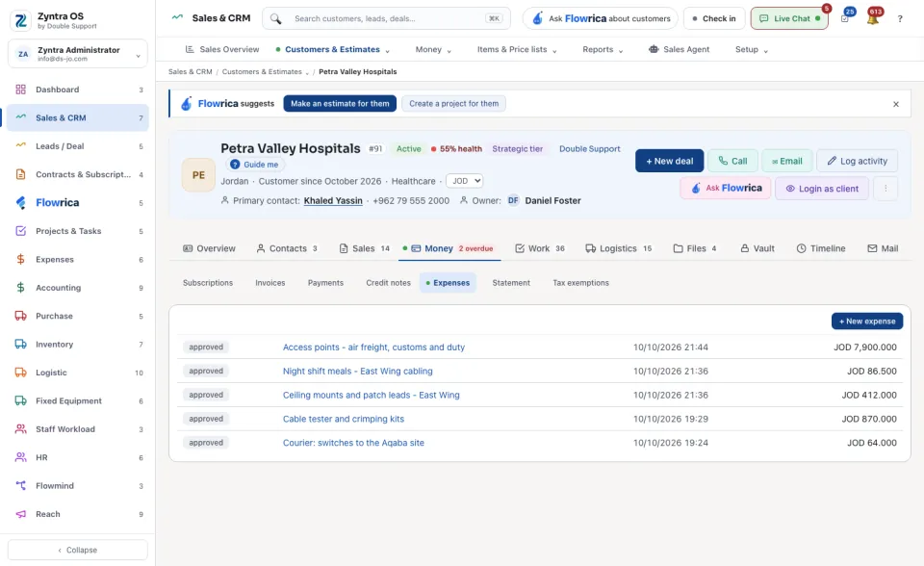Open the more options kebab menu
924x566 pixels.
[885, 189]
